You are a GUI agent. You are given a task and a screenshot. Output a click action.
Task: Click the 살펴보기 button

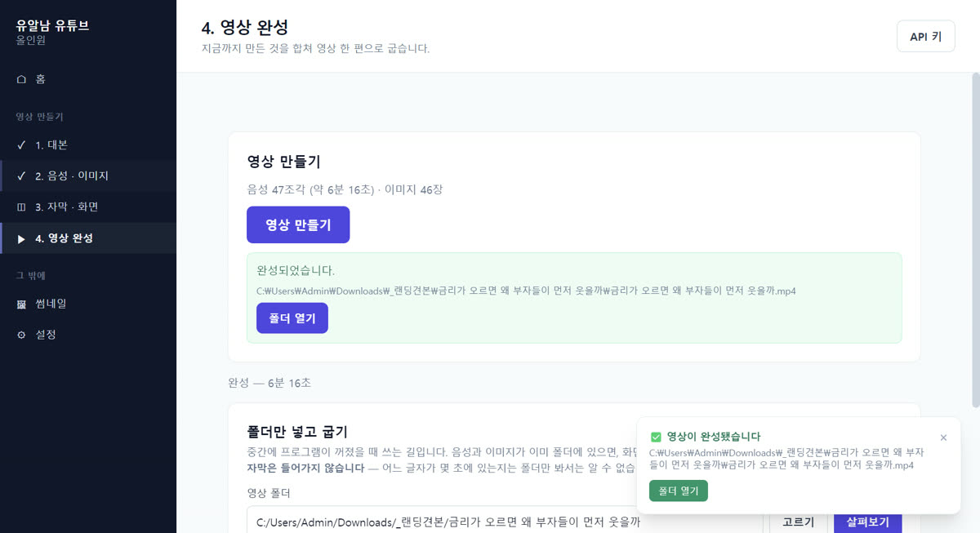pos(867,522)
